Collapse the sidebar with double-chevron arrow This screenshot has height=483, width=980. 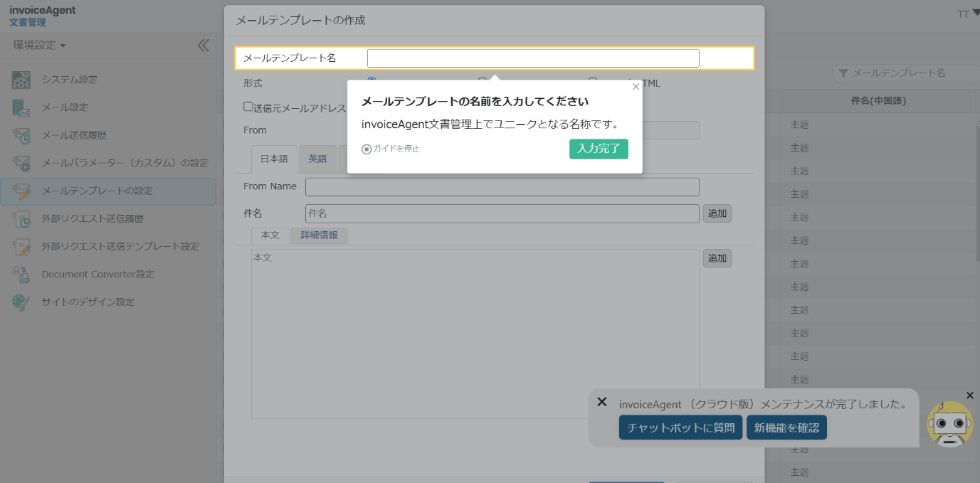click(204, 46)
